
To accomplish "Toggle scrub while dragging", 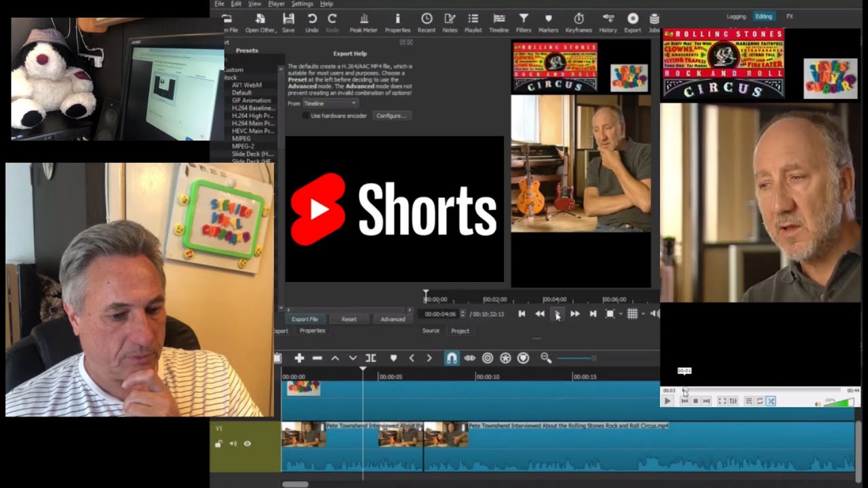I will (x=469, y=358).
